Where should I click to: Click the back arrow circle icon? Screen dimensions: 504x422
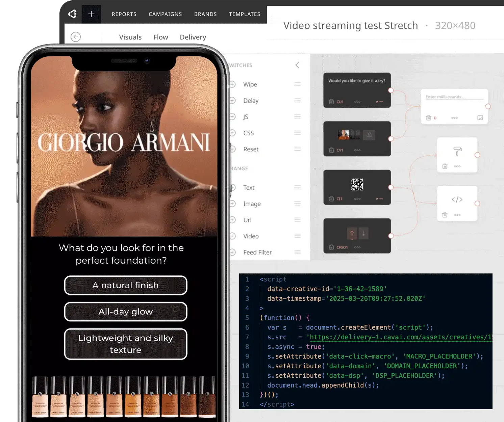[76, 37]
